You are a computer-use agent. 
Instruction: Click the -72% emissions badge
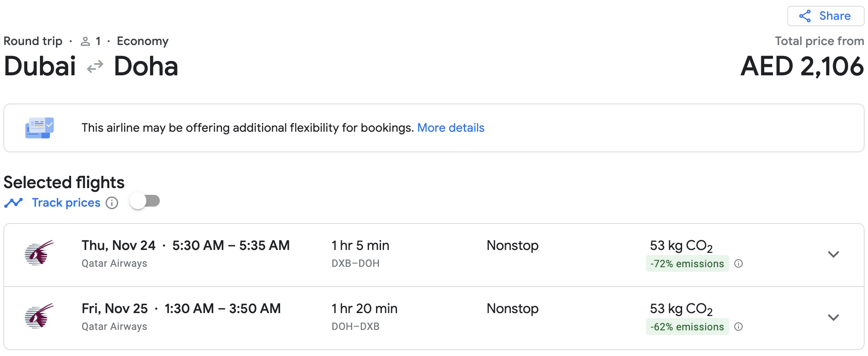[x=687, y=264]
